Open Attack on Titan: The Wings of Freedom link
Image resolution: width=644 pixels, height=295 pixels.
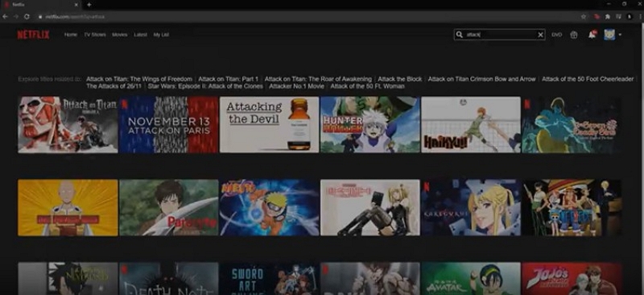click(139, 79)
